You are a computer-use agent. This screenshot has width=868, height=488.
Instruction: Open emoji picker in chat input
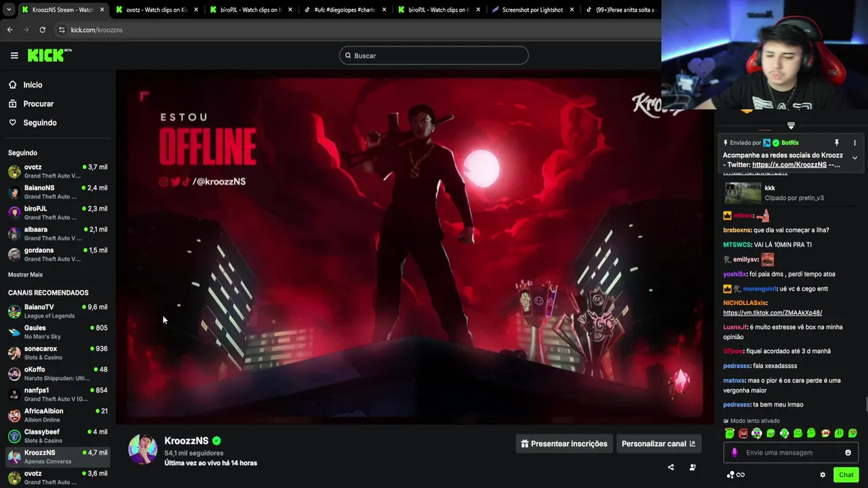[x=848, y=453]
